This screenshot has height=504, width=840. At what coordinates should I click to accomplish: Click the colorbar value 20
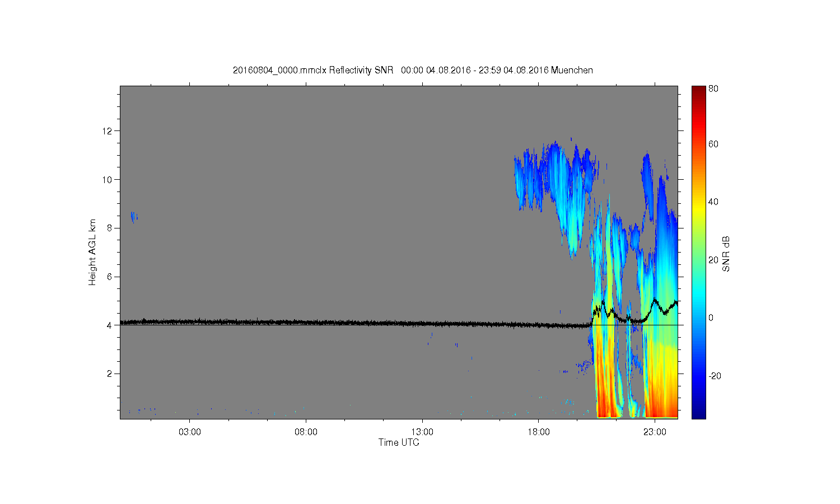713,260
